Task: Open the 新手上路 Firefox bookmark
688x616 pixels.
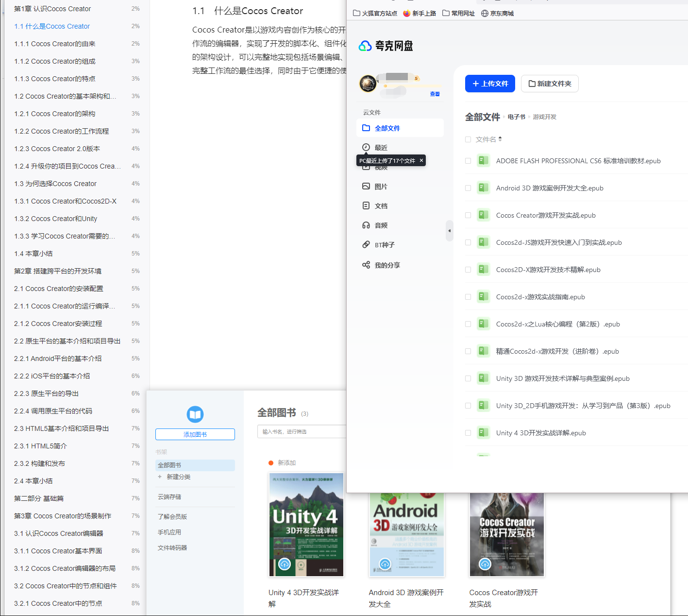Action: (420, 13)
